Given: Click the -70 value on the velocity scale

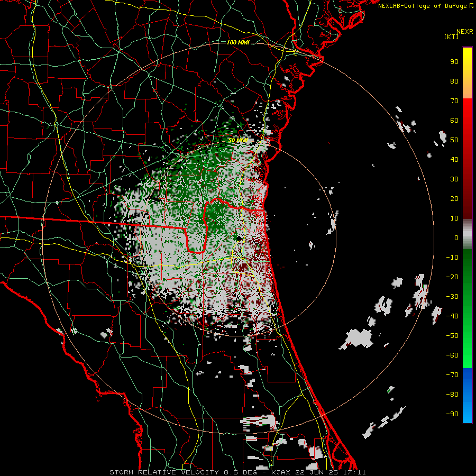Looking at the screenshot, I should point(452,375).
